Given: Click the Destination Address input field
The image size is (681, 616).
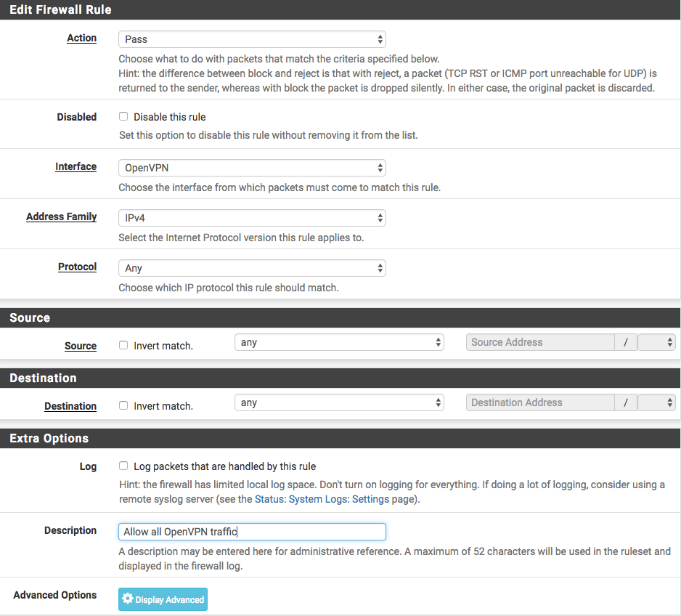Looking at the screenshot, I should 539,402.
